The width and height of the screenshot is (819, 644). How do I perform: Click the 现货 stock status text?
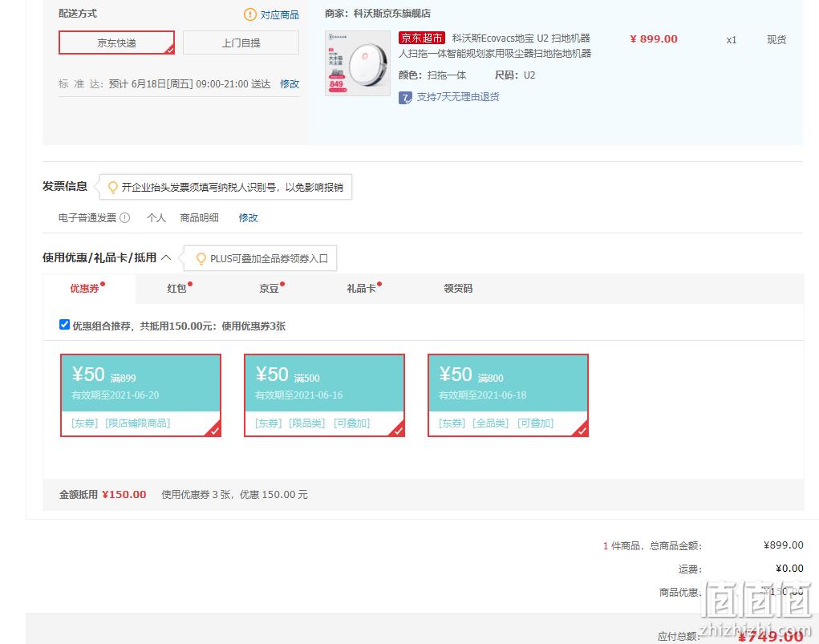(x=776, y=39)
